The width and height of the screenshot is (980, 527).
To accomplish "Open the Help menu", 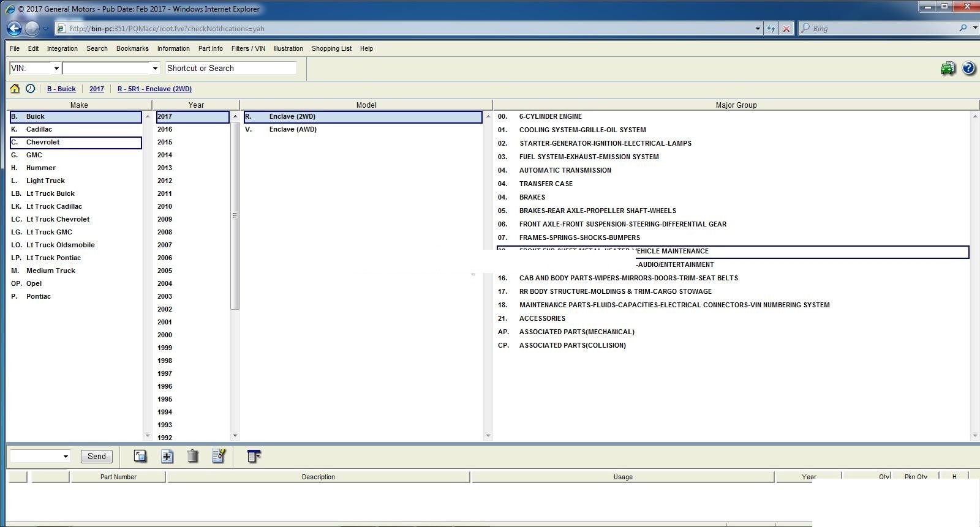I will (x=366, y=48).
